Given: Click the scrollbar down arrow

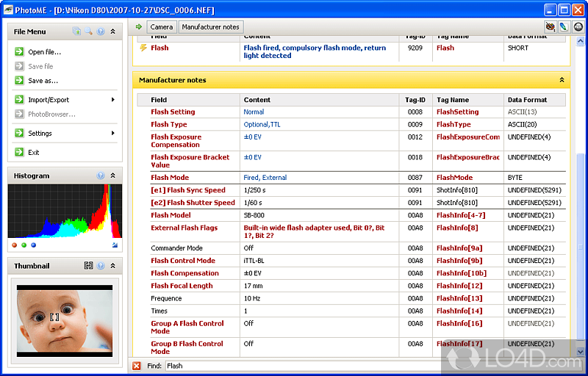Looking at the screenshot, I should [580, 351].
